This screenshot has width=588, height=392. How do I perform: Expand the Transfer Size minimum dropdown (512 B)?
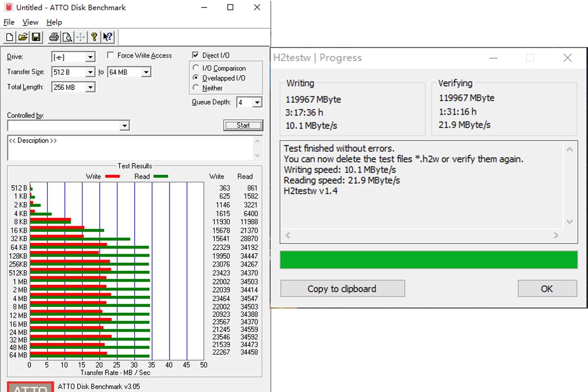click(x=90, y=72)
